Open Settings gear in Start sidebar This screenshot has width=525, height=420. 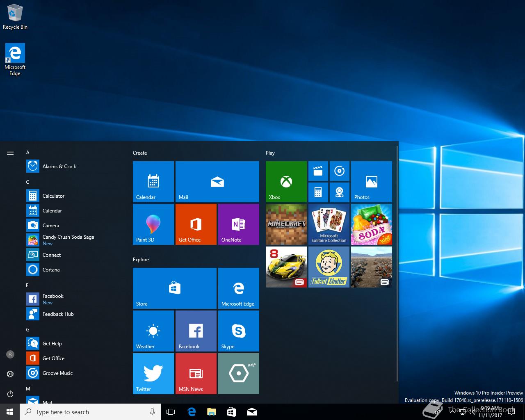coord(10,374)
